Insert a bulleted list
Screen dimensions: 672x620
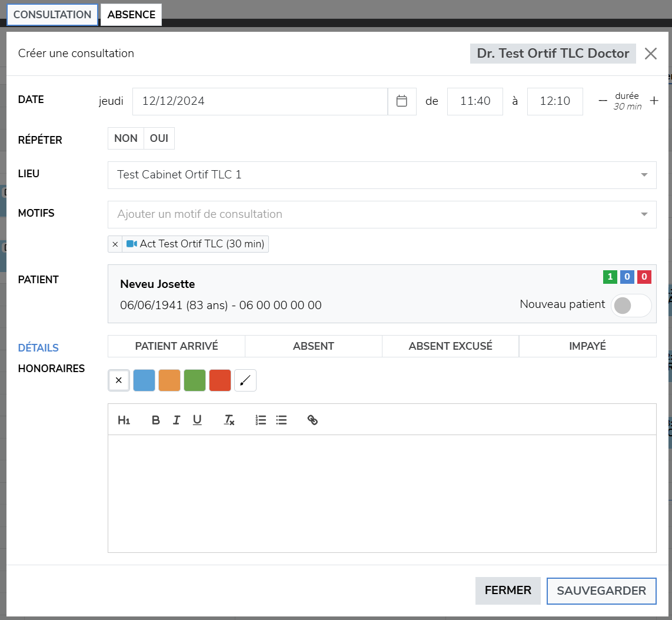tap(281, 420)
